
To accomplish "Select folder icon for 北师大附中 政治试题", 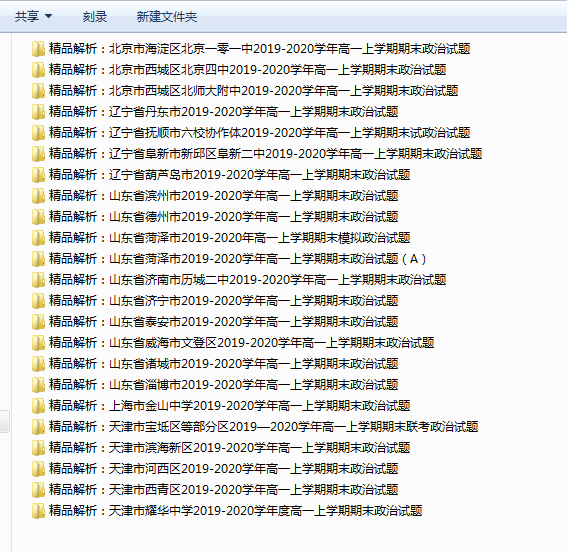I will [x=38, y=91].
